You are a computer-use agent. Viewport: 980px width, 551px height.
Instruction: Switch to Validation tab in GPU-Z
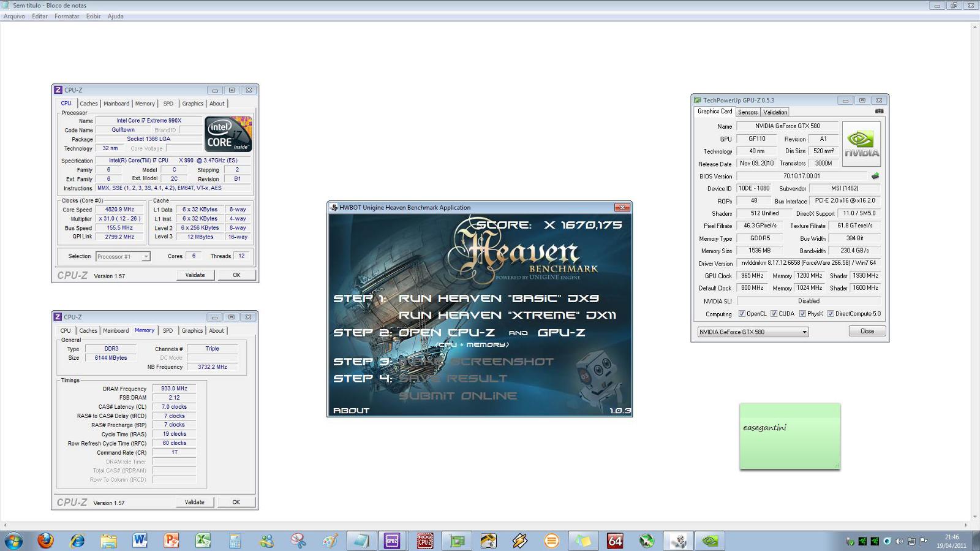775,112
